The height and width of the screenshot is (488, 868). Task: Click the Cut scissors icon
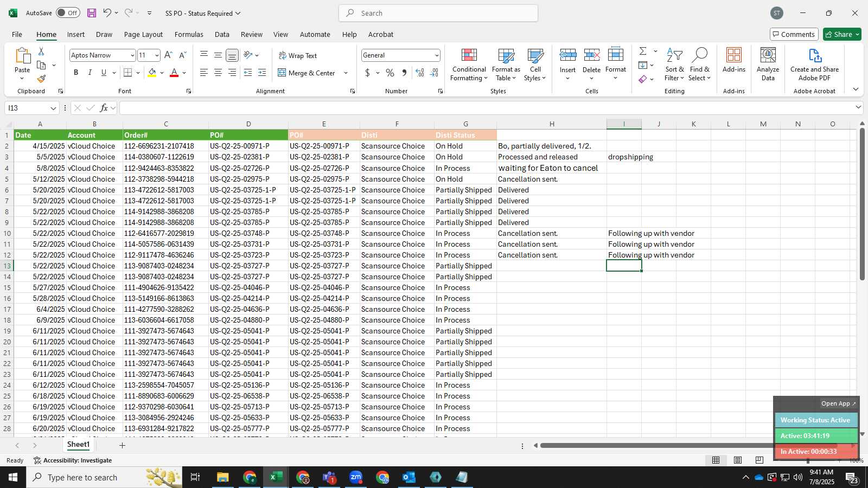[x=41, y=52]
